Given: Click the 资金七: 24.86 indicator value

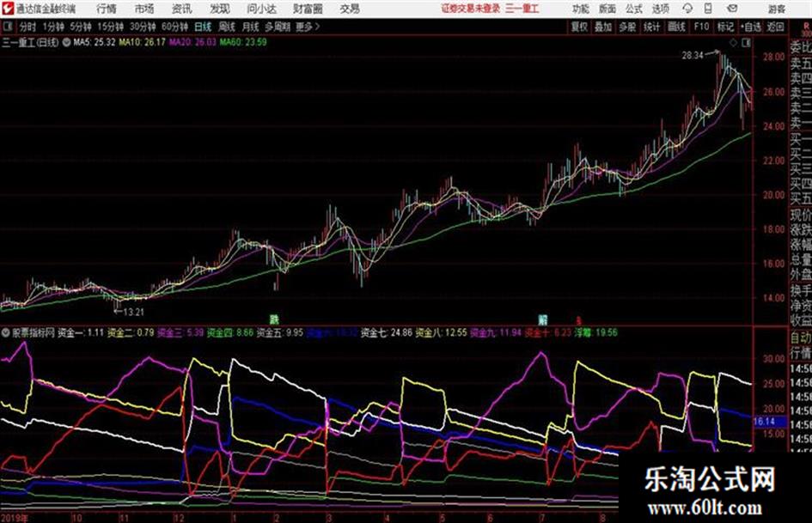Looking at the screenshot, I should (387, 332).
